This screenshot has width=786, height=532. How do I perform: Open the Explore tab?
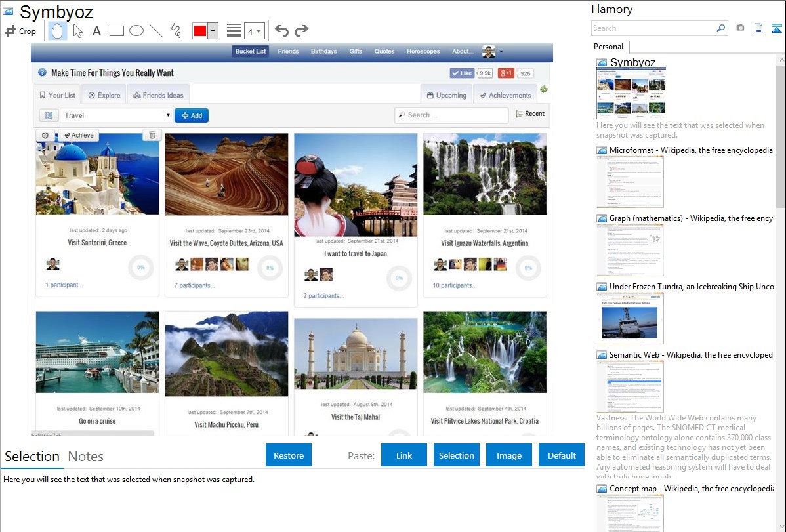104,95
